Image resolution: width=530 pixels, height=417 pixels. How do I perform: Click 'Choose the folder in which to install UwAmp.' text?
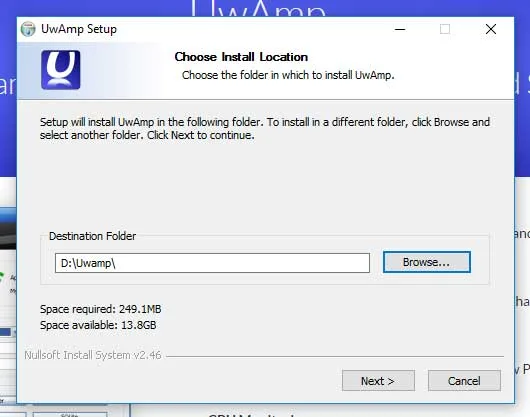(288, 75)
